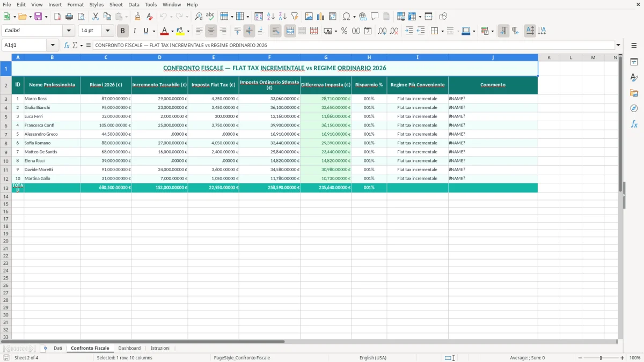644x362 pixels.
Task: Open the Font Color dropdown arrow
Action: (172, 31)
